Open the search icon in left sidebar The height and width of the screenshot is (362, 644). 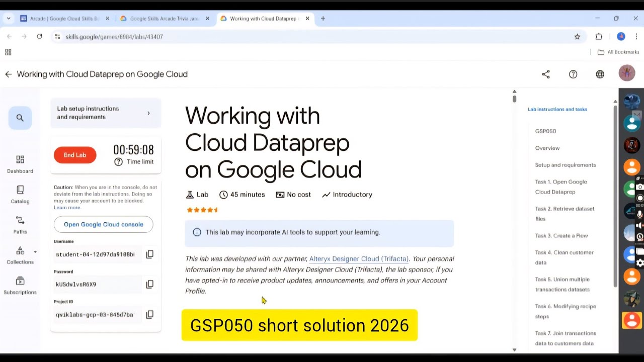[x=20, y=118]
